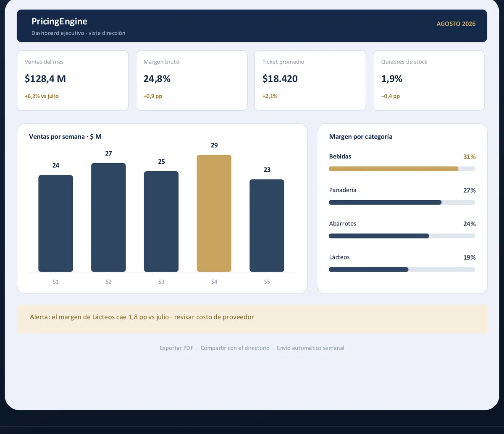Click the Exportar PDF link

176,348
